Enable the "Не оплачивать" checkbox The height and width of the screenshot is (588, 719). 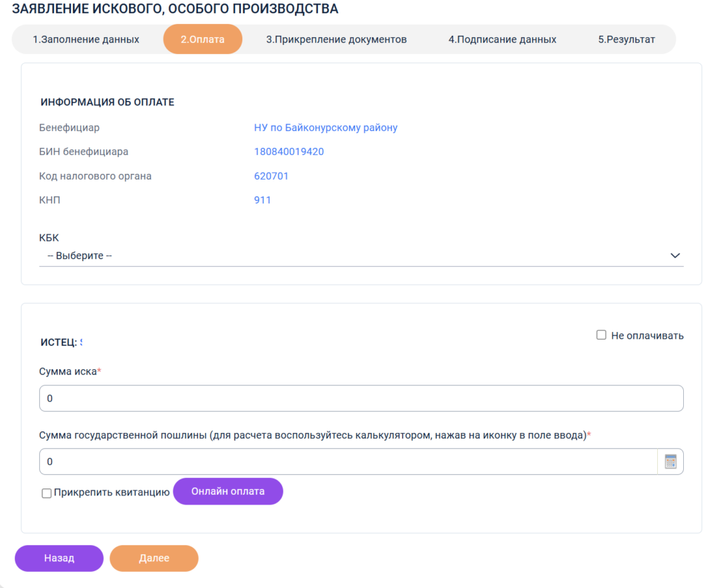pos(601,335)
